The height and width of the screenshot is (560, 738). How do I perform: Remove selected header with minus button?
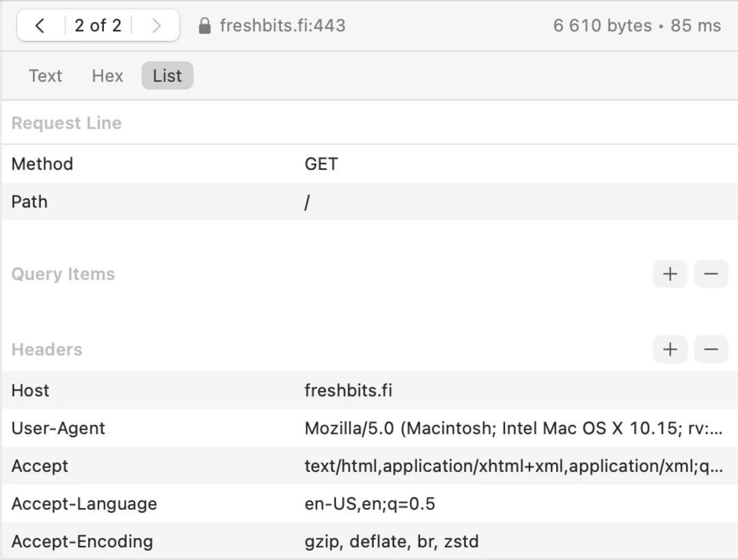pyautogui.click(x=711, y=349)
